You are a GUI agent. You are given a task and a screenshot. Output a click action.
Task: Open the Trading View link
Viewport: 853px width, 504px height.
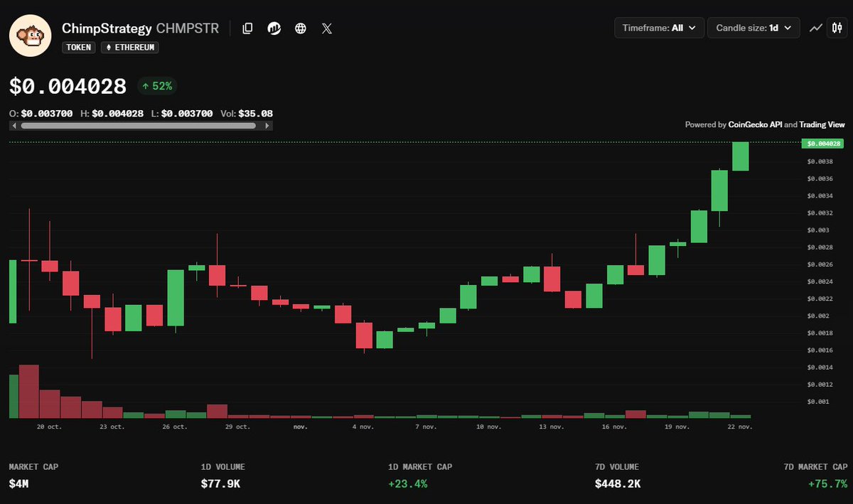pos(822,124)
